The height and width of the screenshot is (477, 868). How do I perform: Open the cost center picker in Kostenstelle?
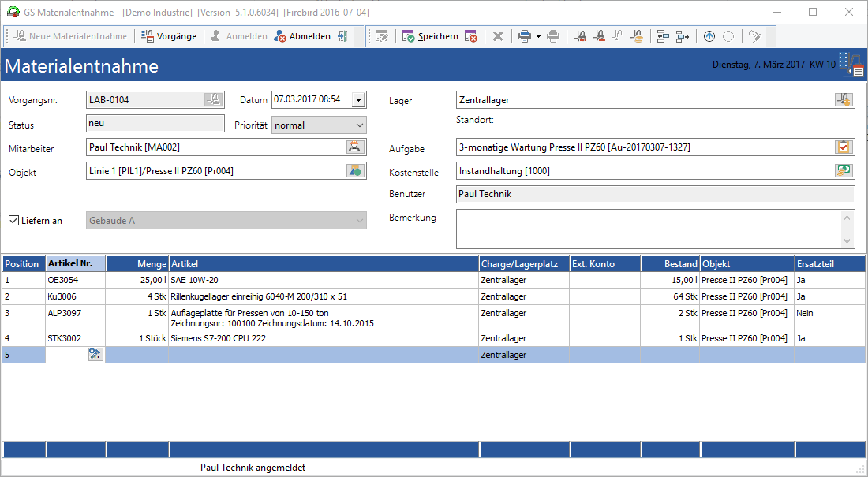[844, 170]
